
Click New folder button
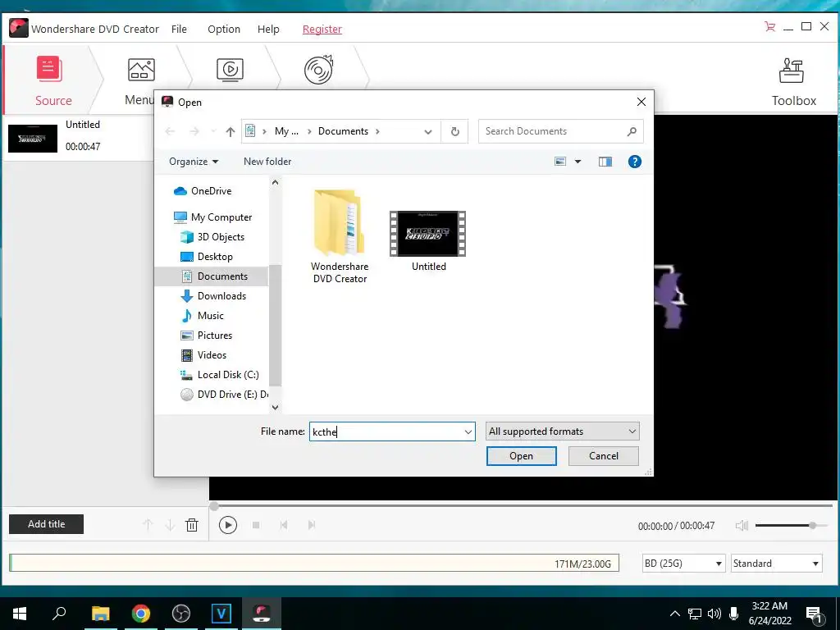(267, 162)
